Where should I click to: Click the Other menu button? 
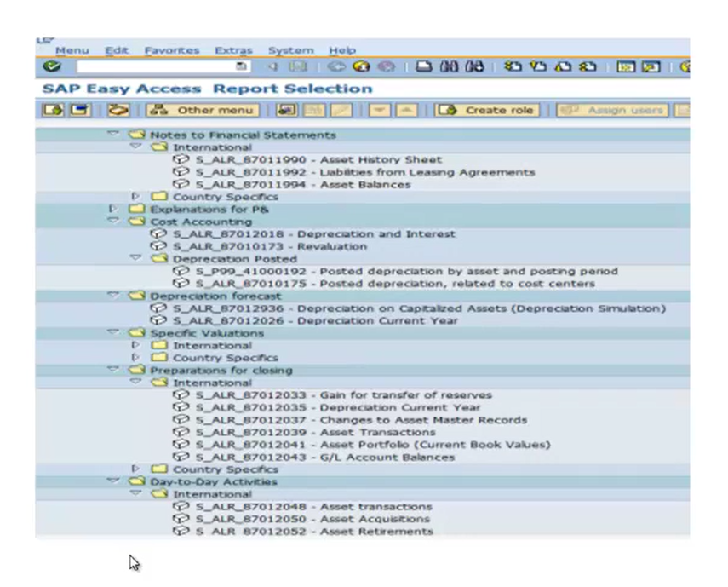pos(203,110)
